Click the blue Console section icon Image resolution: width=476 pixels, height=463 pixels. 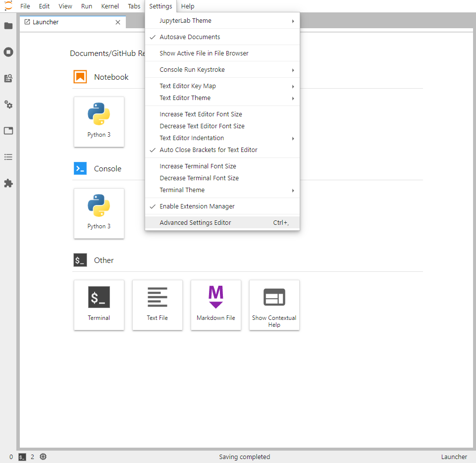point(80,168)
